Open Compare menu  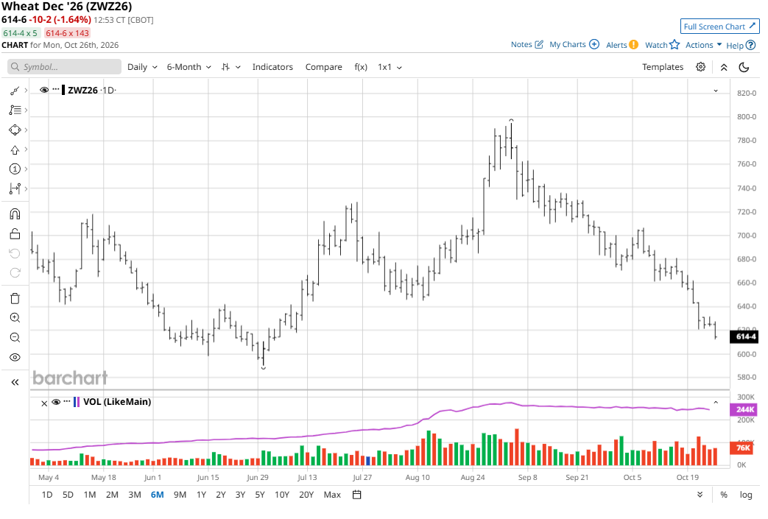point(324,67)
